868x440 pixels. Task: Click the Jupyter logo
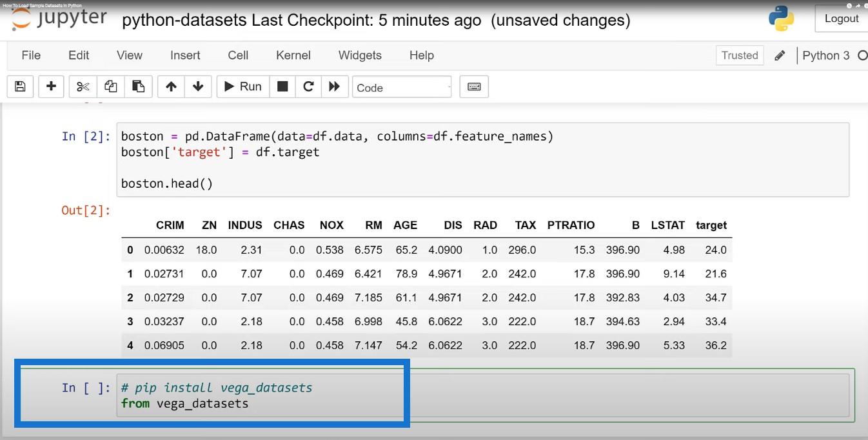[59, 19]
